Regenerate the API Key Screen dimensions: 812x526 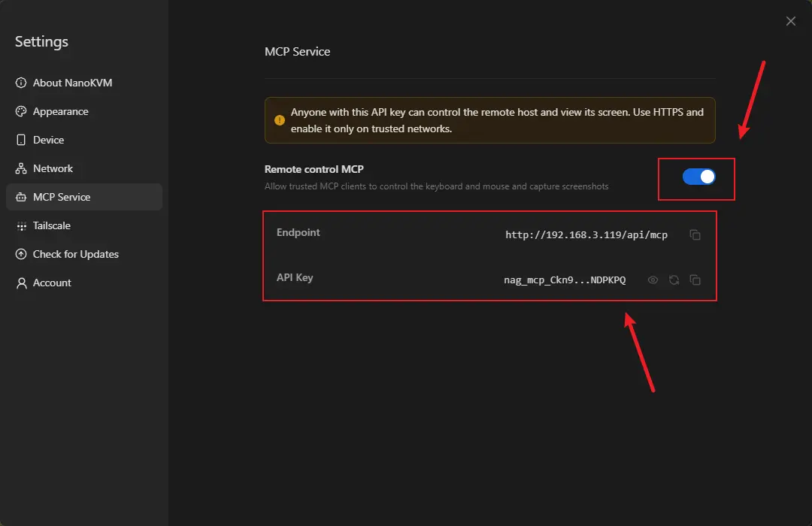point(674,280)
